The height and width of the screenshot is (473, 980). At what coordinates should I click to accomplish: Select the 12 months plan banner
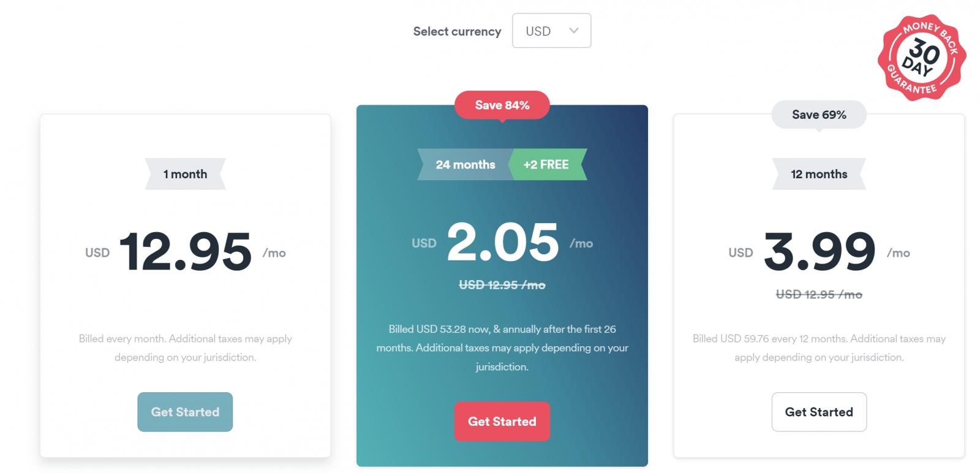pos(819,174)
